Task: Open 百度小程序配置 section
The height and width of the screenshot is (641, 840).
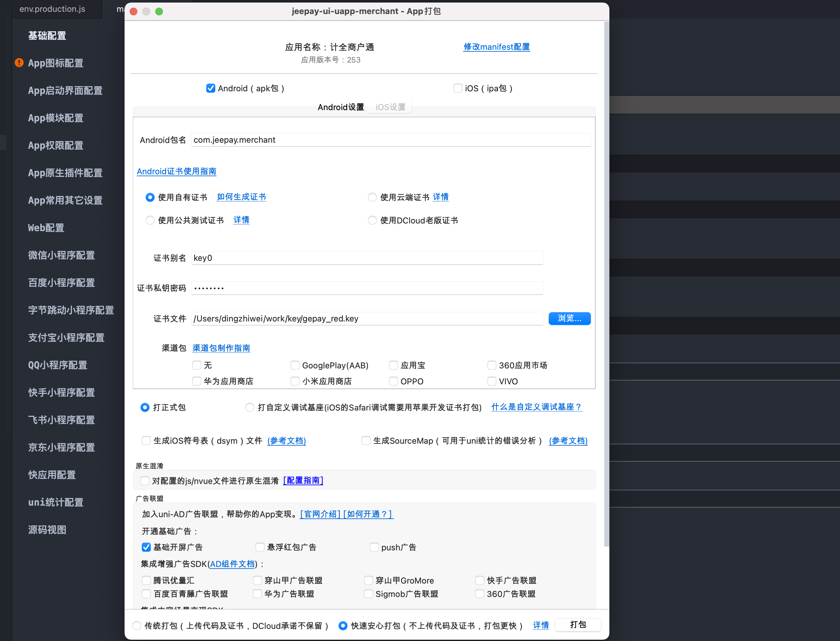Action: 61,283
